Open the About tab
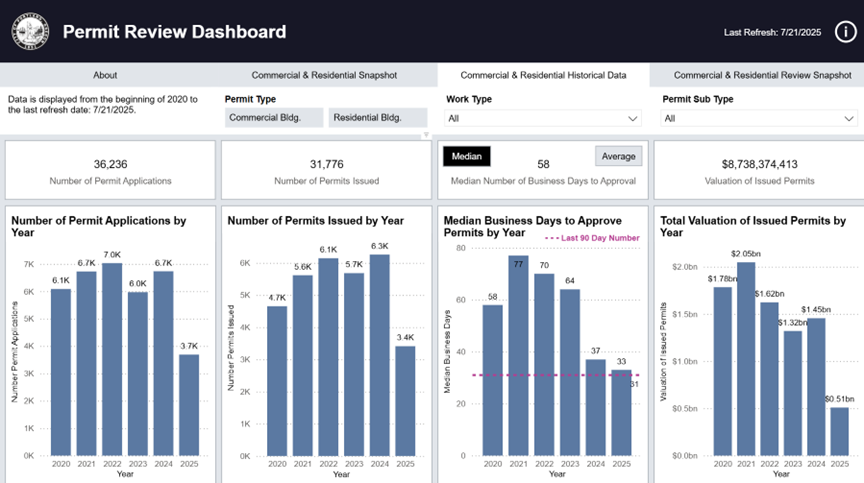 tap(105, 75)
